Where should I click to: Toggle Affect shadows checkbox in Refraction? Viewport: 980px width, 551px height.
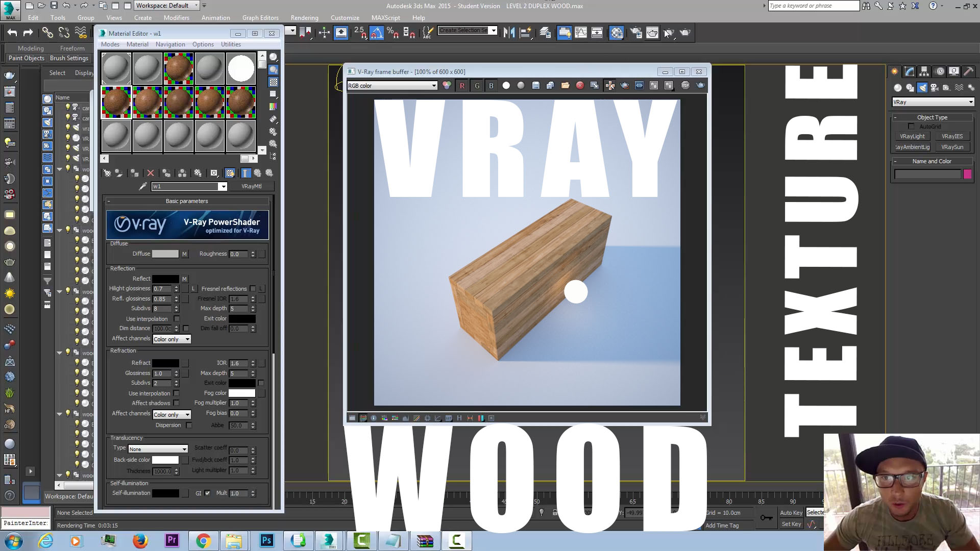(176, 403)
